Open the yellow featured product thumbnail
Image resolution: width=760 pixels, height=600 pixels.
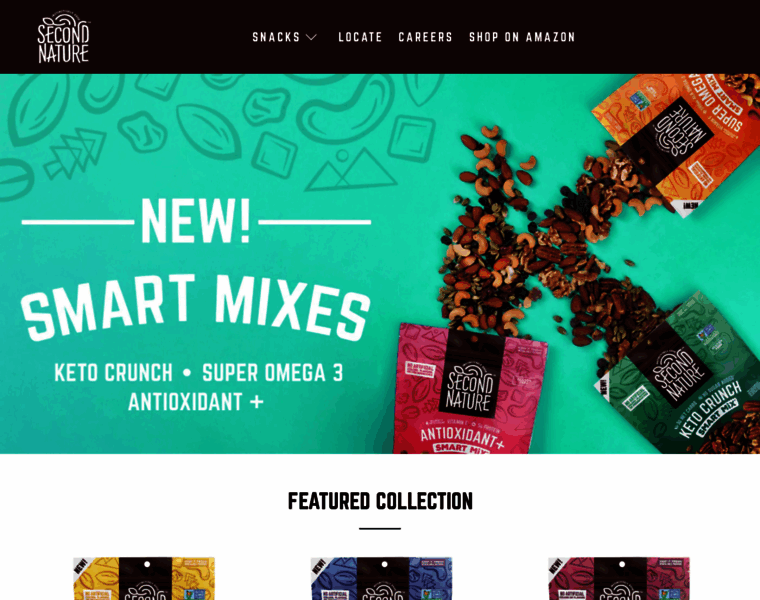pyautogui.click(x=144, y=578)
